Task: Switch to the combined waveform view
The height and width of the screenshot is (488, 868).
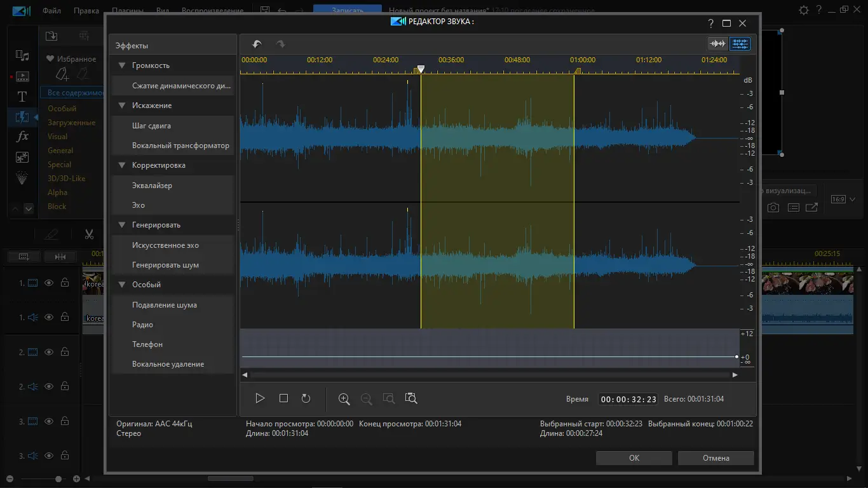Action: [718, 44]
